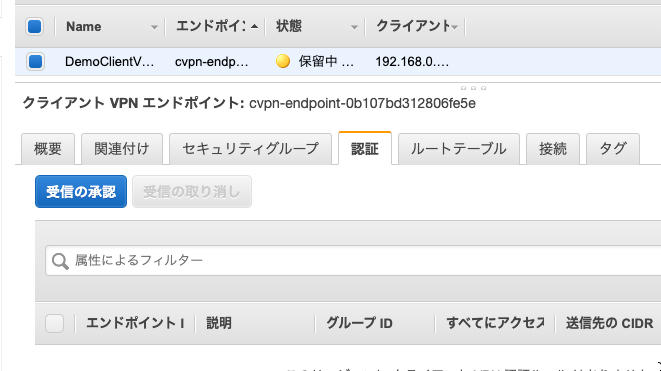Click the cvpn-endpoint-0b107bd312806fe5e title text
This screenshot has height=371, width=661.
click(x=363, y=103)
